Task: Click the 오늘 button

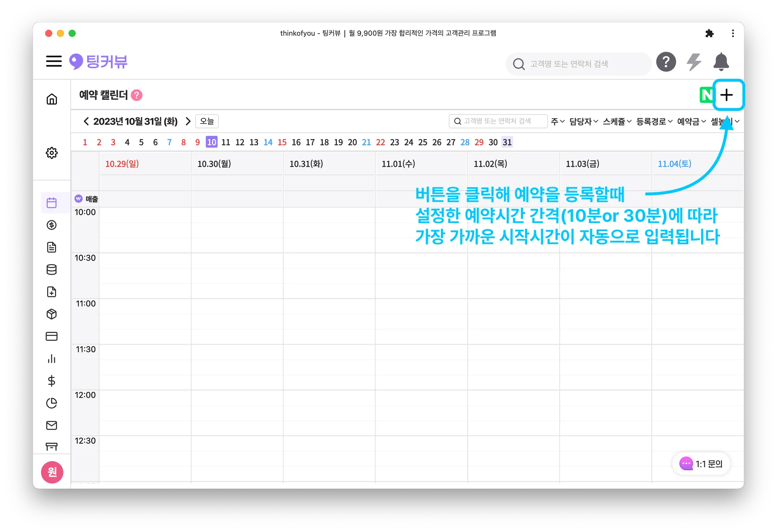Action: coord(207,121)
